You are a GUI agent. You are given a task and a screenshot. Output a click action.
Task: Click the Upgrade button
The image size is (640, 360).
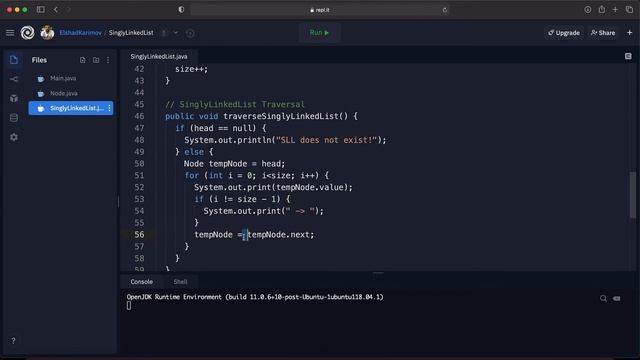point(564,33)
